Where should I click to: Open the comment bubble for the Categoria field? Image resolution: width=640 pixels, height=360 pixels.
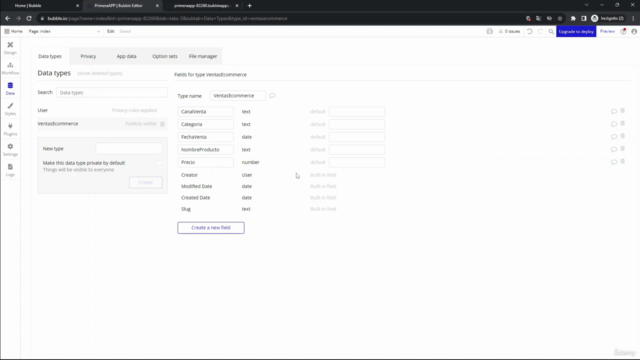613,124
